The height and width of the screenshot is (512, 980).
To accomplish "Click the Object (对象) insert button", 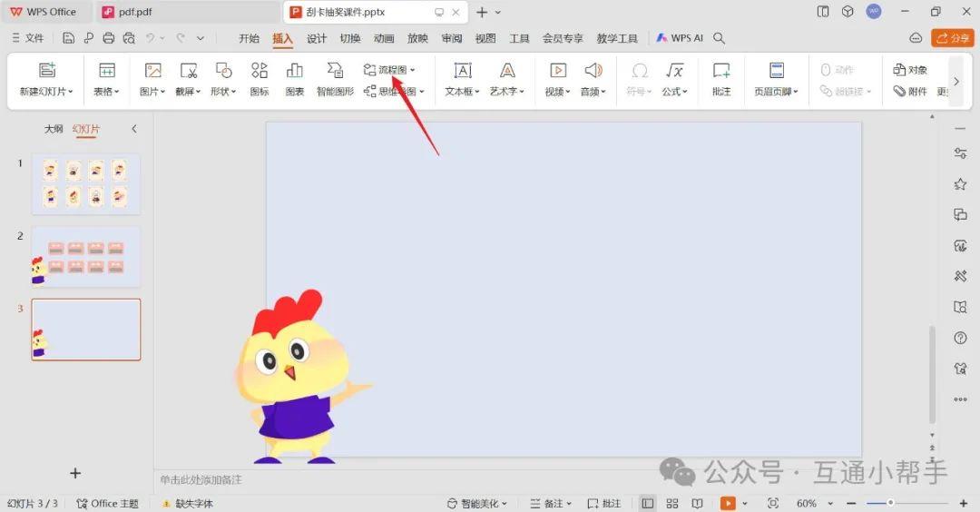I will tap(910, 70).
